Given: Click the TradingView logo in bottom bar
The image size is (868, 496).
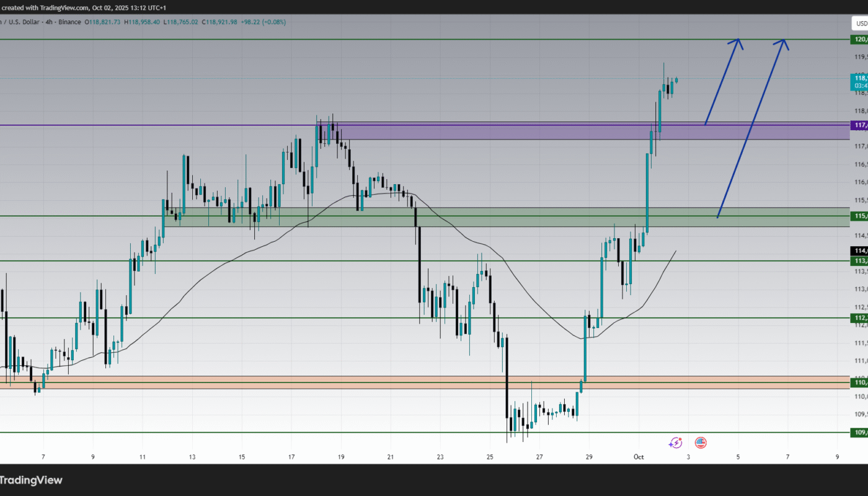Looking at the screenshot, I should tap(31, 480).
